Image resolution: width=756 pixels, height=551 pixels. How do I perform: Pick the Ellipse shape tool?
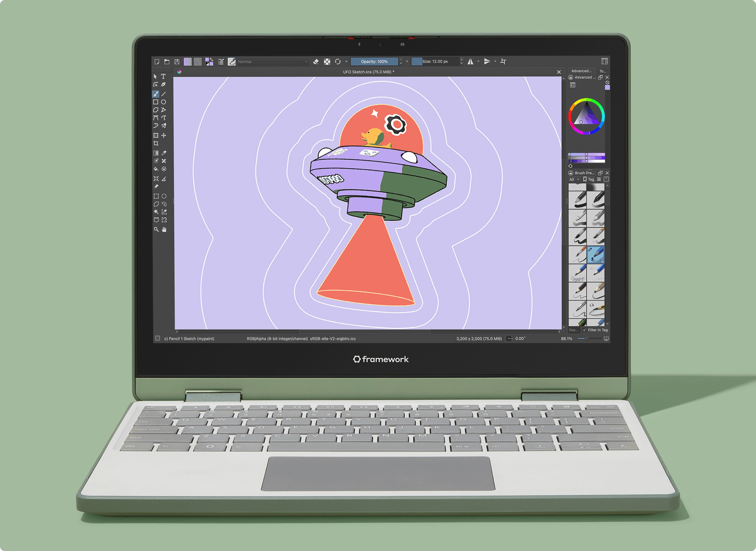[164, 102]
